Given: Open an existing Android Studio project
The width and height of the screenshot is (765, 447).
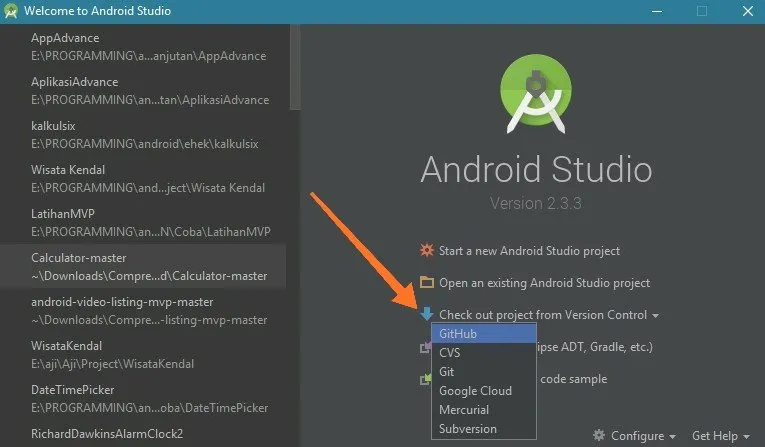Looking at the screenshot, I should click(544, 283).
